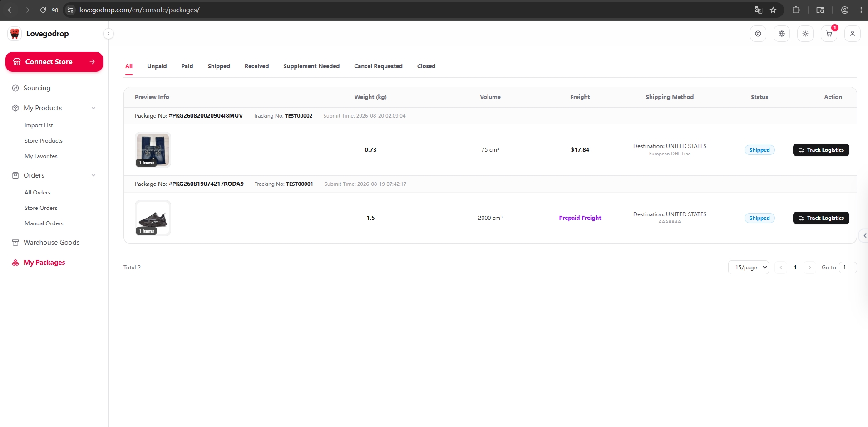Click the My Packages cubes icon
The height and width of the screenshot is (427, 868).
[x=15, y=263]
